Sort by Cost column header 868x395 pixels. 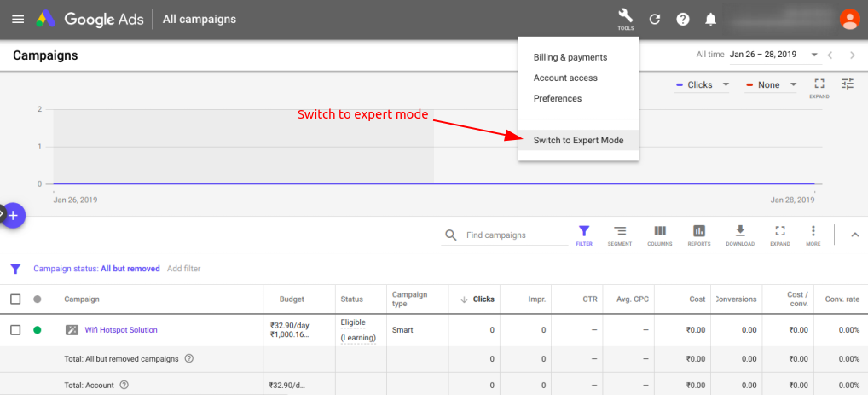click(697, 299)
